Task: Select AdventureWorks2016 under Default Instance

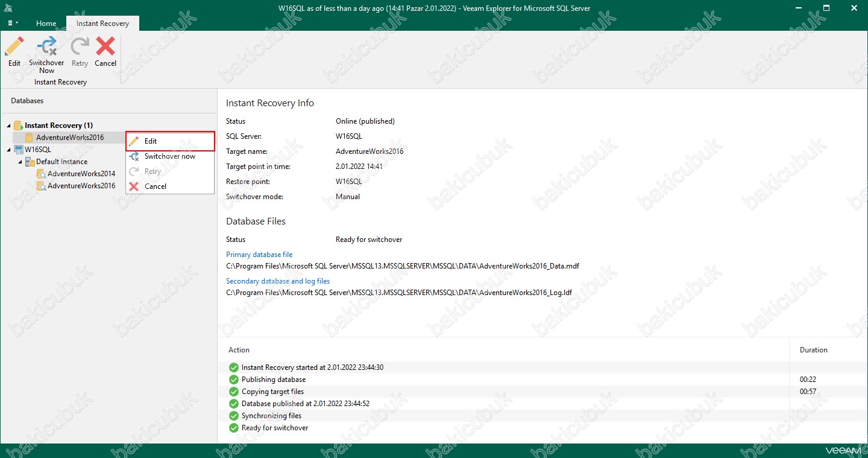Action: click(81, 186)
